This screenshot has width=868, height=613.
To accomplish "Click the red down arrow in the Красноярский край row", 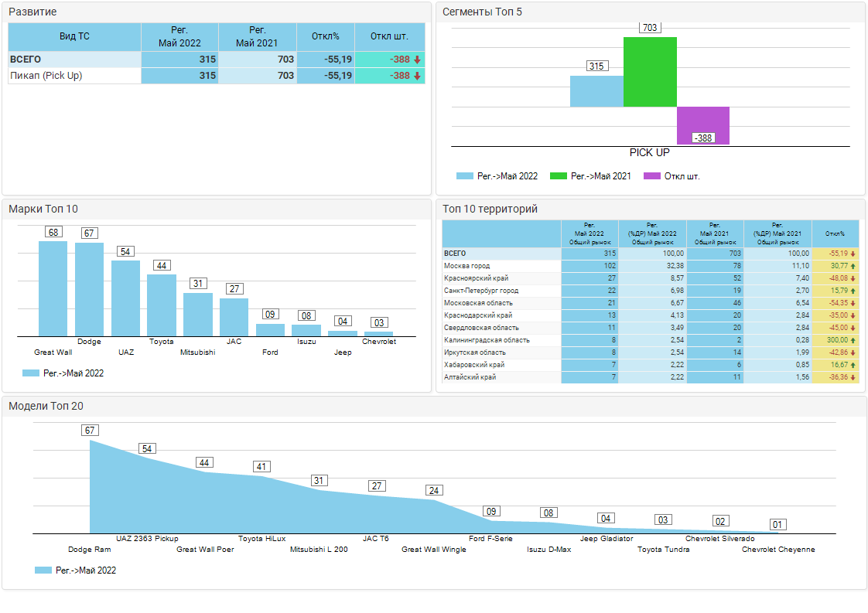I will pos(853,278).
